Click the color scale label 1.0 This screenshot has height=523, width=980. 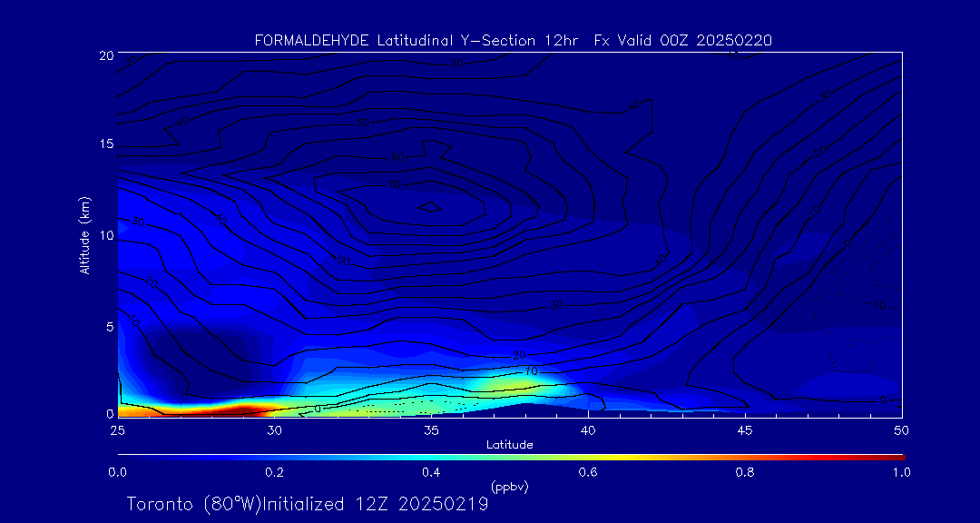pos(901,472)
